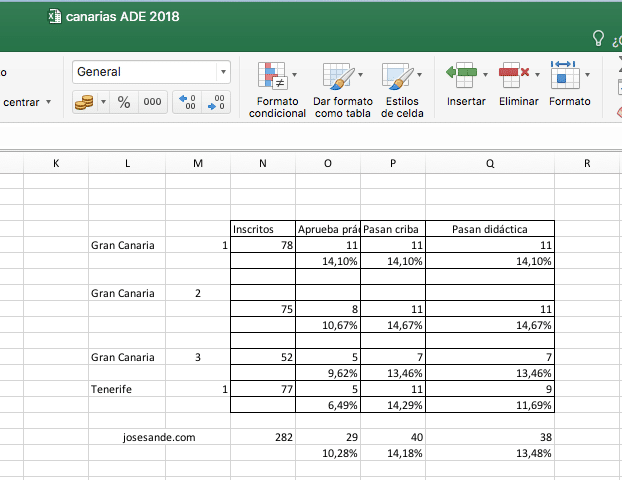Expand the Insertar dropdown arrow
The height and width of the screenshot is (480, 622).
[x=486, y=74]
